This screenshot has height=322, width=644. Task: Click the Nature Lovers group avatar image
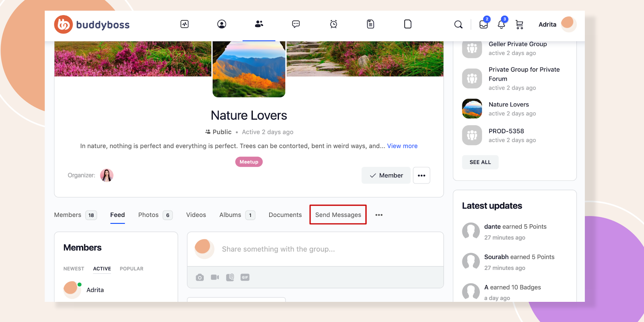[249, 69]
